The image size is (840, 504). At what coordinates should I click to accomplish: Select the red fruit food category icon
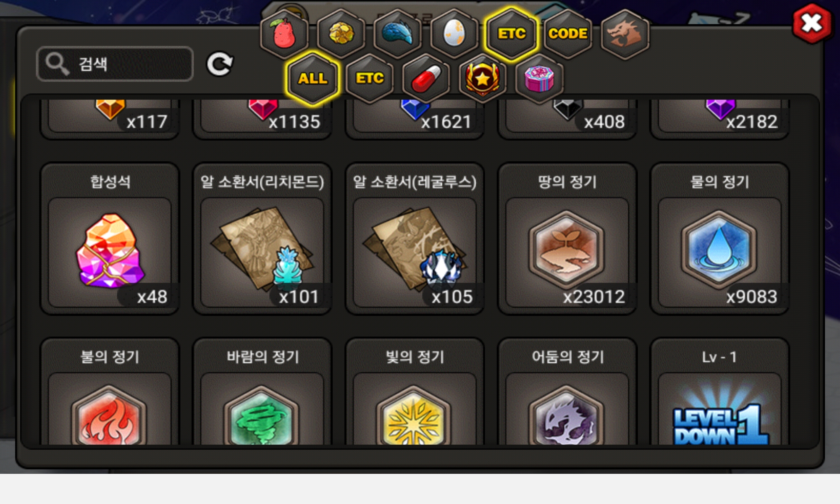click(x=284, y=34)
